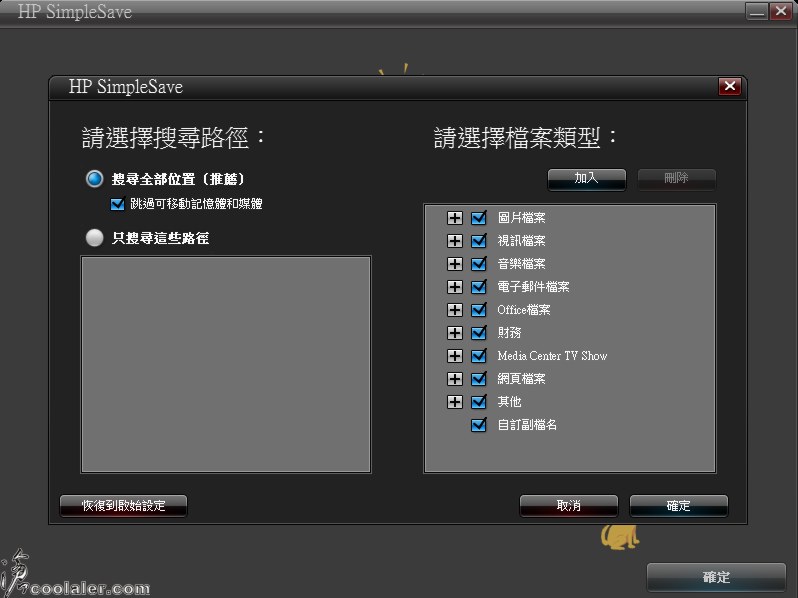Uncheck the 音樂檔案 checkbox
Screen dimensions: 798x598
click(x=478, y=264)
